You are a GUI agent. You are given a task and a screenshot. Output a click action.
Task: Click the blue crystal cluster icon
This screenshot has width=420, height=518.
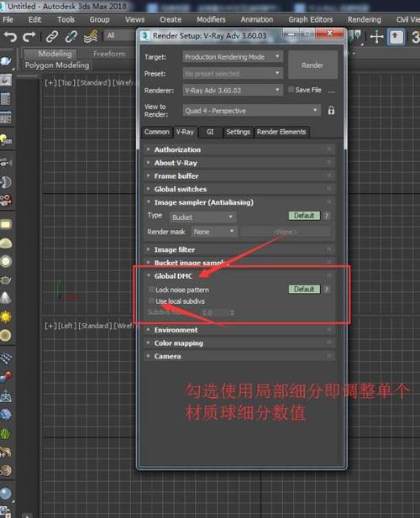point(6,414)
